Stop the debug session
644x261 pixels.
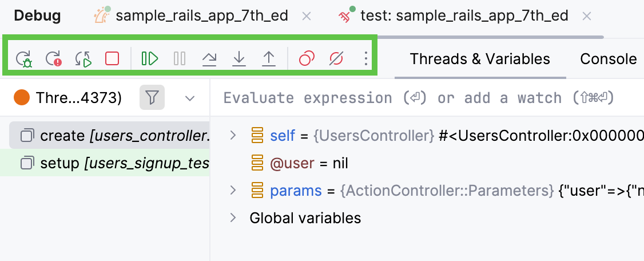(112, 58)
